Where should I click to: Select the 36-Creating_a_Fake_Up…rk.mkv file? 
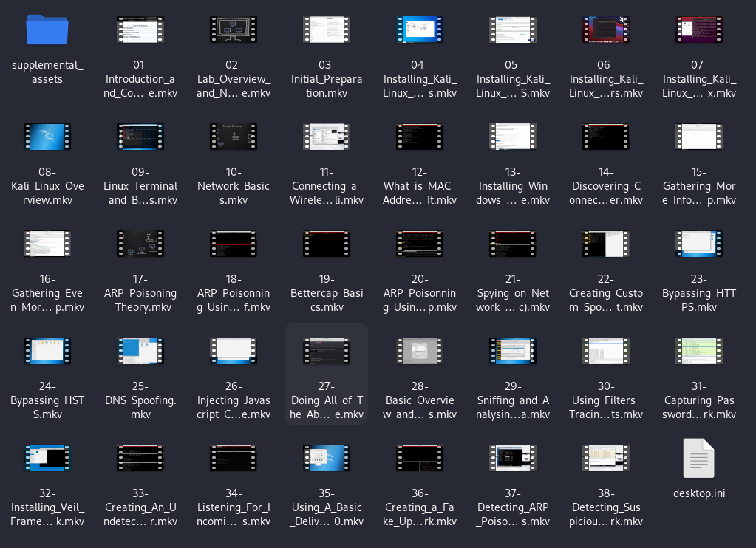[x=420, y=459]
